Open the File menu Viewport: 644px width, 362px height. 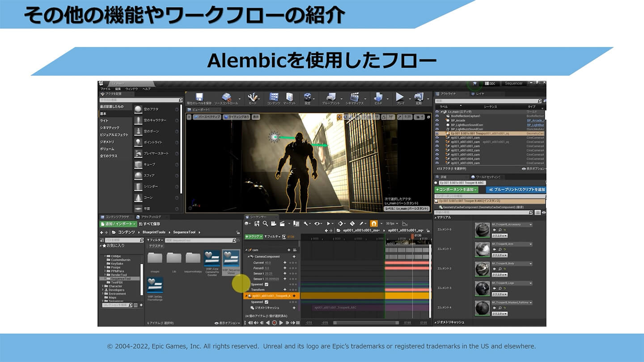click(x=105, y=89)
